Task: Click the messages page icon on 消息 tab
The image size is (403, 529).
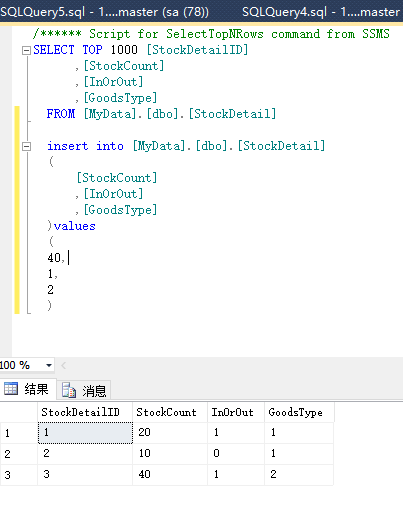Action: coord(69,390)
